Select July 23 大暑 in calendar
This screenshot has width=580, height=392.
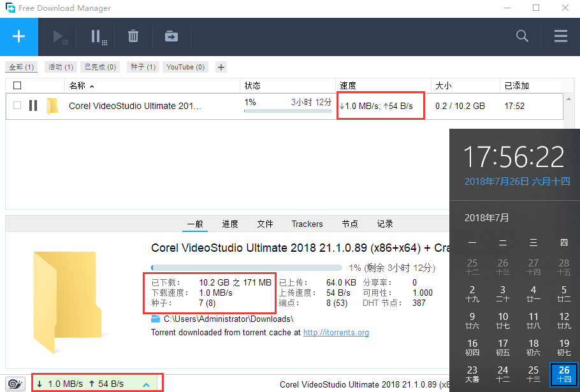point(472,374)
